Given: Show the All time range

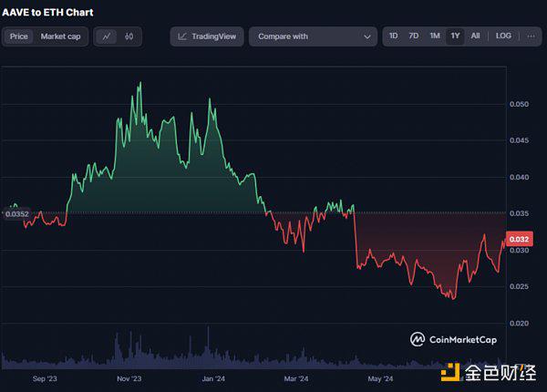Looking at the screenshot, I should [x=475, y=36].
